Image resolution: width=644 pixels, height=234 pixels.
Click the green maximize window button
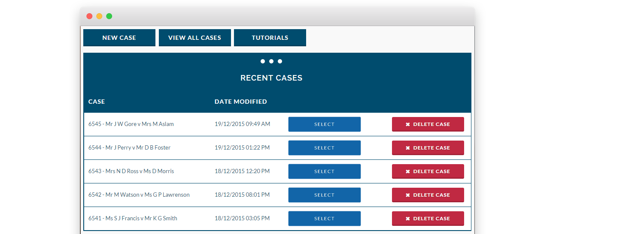109,16
